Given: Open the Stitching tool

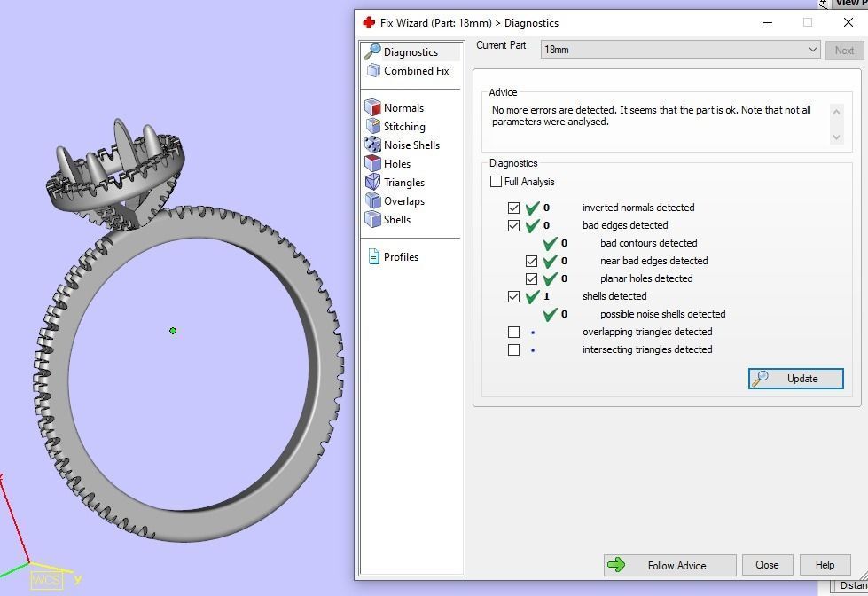Looking at the screenshot, I should pyautogui.click(x=372, y=126).
